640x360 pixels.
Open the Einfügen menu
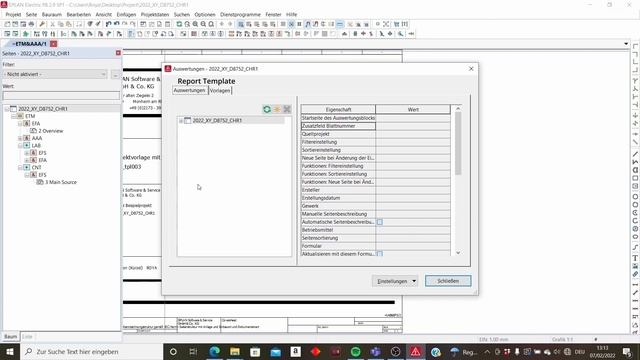coord(126,14)
